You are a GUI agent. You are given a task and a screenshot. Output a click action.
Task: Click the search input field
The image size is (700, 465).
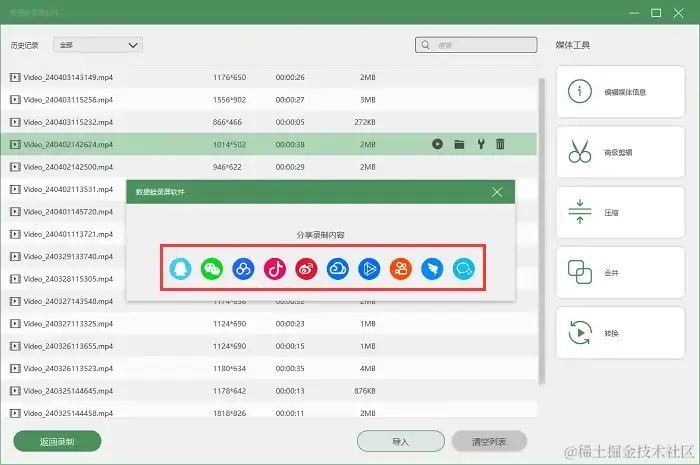(476, 45)
